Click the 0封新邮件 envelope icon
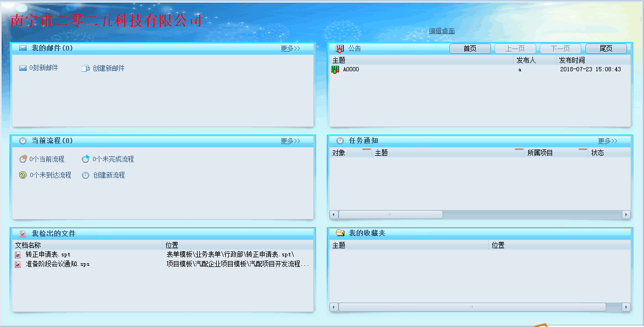Image resolution: width=644 pixels, height=327 pixels. (x=22, y=68)
